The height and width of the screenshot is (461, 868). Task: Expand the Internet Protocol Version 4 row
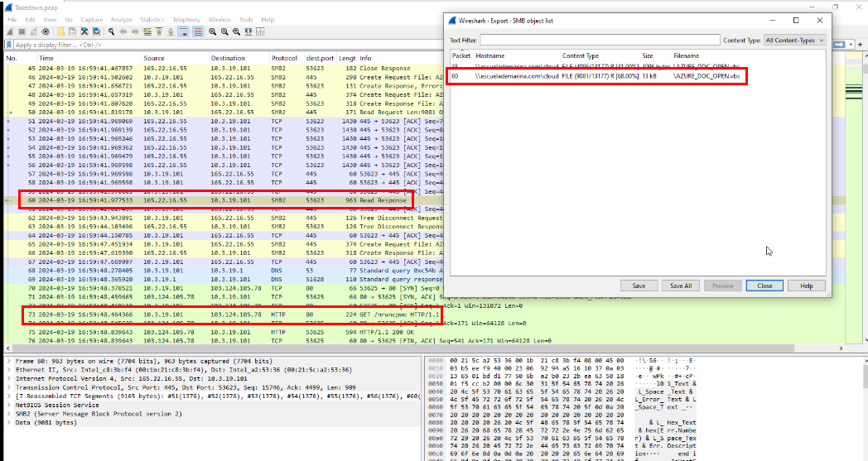[x=9, y=378]
